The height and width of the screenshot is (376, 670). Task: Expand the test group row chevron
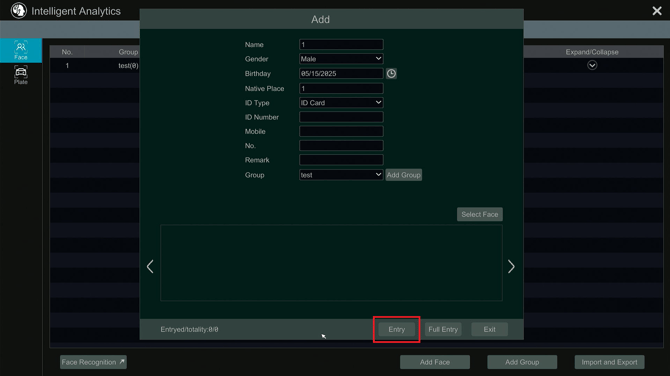coord(592,65)
